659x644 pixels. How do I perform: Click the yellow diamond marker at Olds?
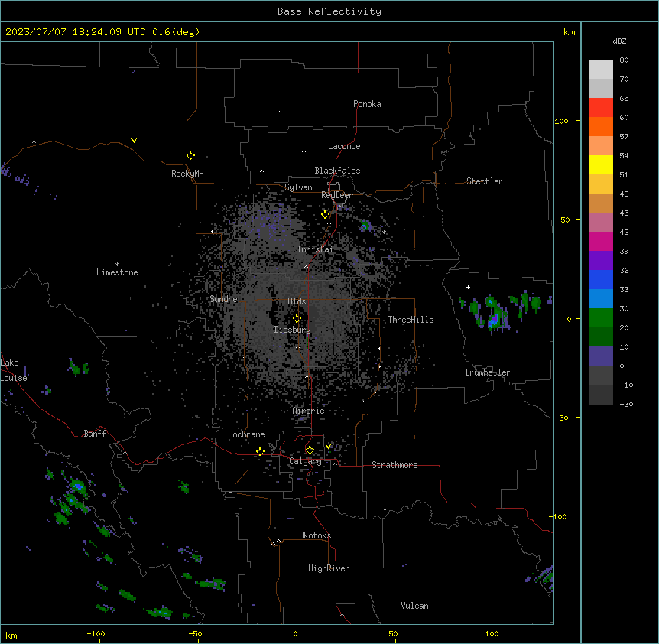[x=297, y=319]
